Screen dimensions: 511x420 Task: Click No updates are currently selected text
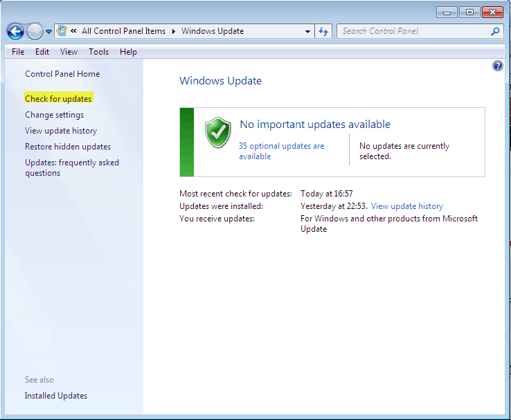click(x=404, y=151)
